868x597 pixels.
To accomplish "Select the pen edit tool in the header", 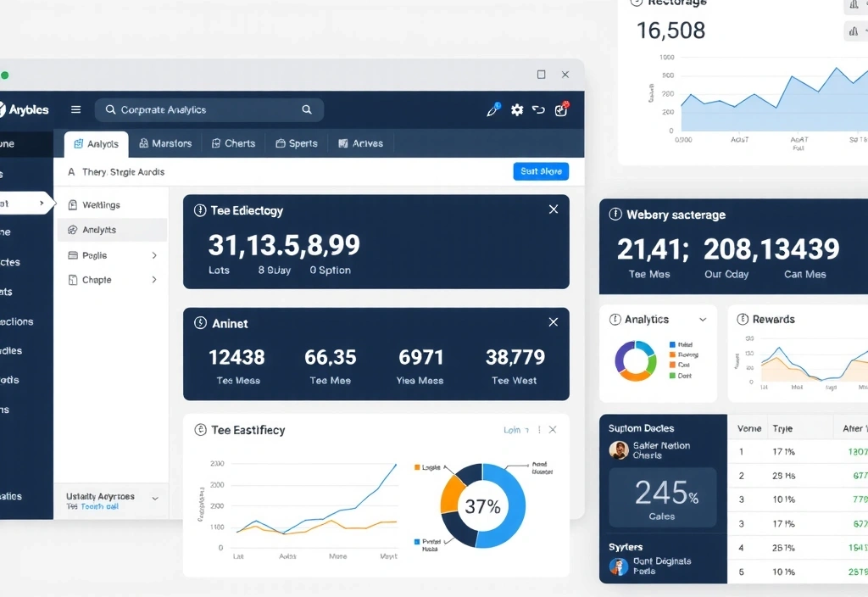I will (492, 109).
